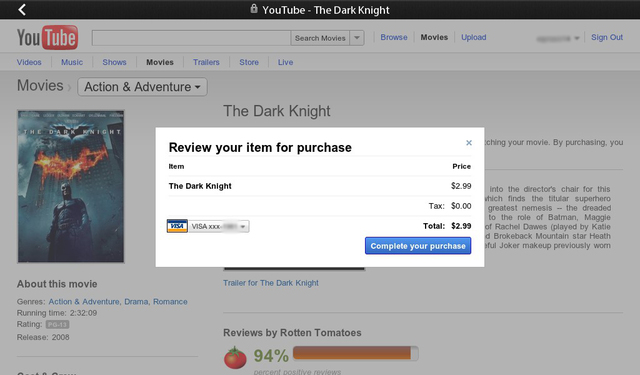Open the VISA payment method dropdown
This screenshot has height=375, width=640.
(x=219, y=226)
